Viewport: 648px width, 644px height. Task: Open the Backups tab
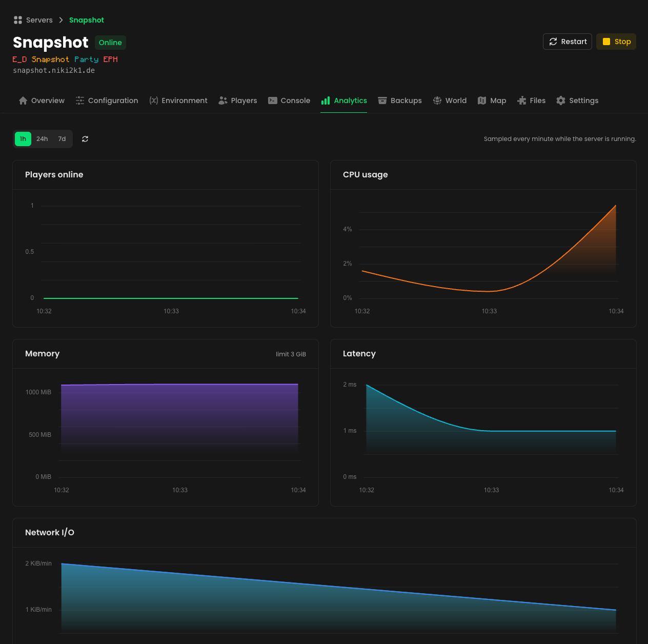click(x=400, y=100)
